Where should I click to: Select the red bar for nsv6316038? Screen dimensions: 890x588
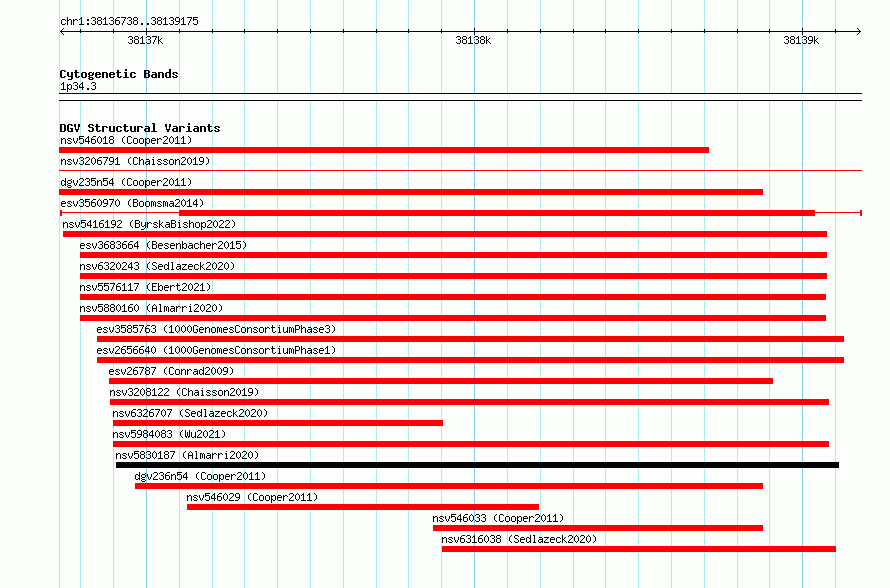click(x=639, y=549)
